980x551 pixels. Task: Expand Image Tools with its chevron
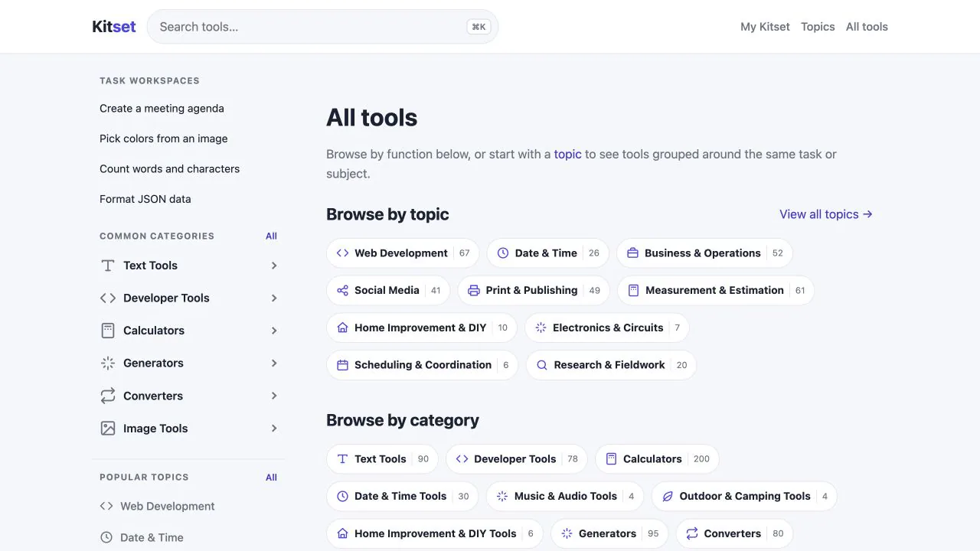[274, 429]
